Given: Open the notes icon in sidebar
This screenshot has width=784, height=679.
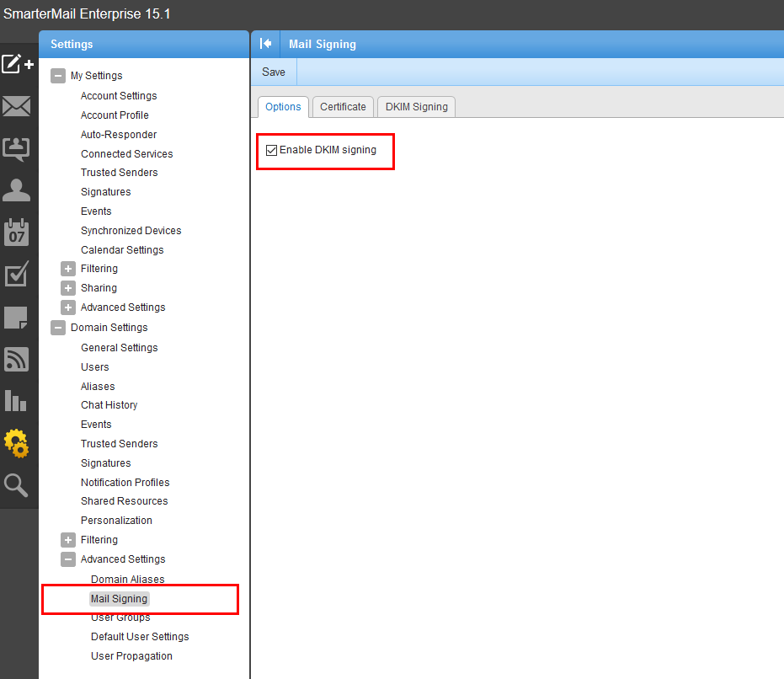Looking at the screenshot, I should click(16, 318).
